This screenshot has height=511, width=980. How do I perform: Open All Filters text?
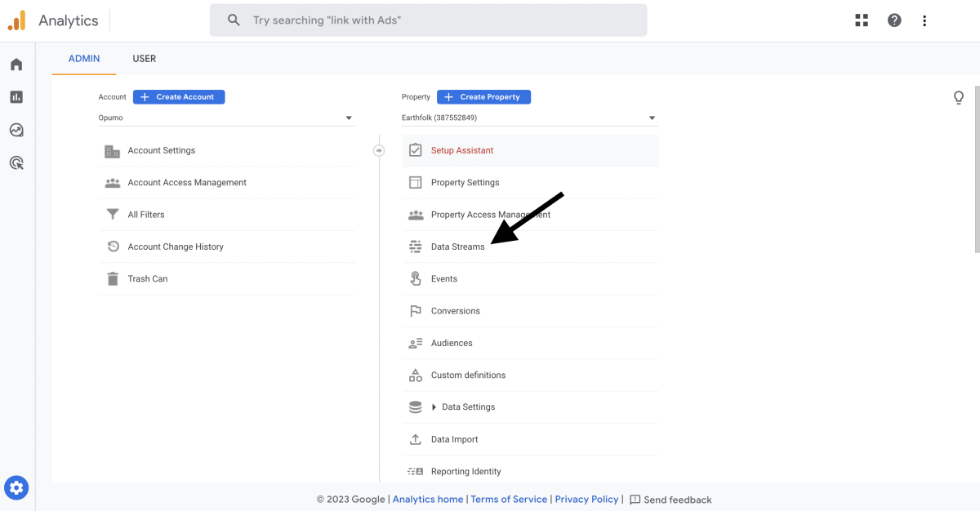click(146, 215)
